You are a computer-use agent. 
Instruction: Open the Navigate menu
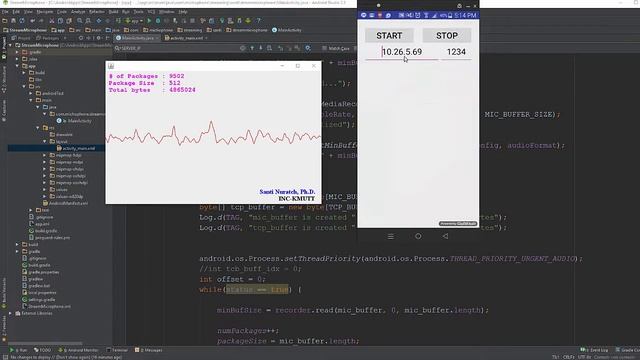tap(44, 12)
